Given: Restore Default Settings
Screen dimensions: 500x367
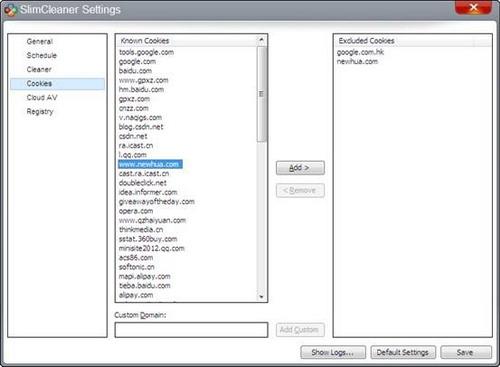Looking at the screenshot, I should pyautogui.click(x=403, y=352).
